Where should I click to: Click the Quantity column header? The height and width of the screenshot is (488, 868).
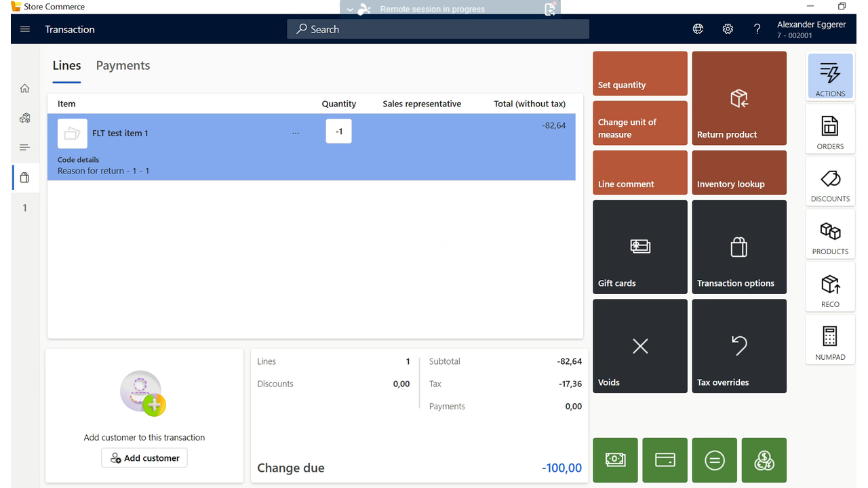click(x=338, y=104)
